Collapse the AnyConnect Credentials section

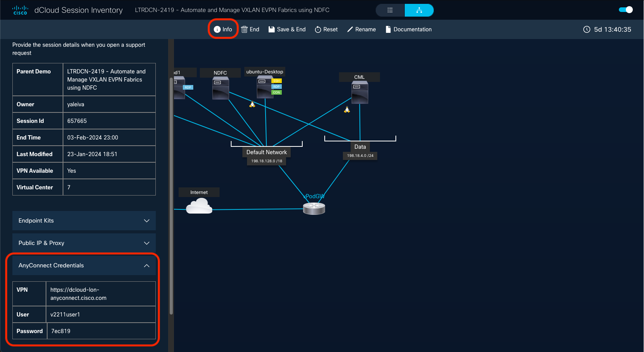[84, 265]
